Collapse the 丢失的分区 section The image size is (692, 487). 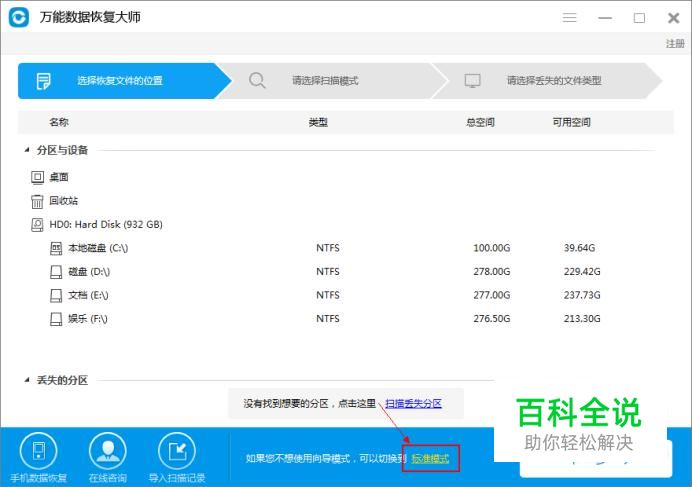point(27,380)
